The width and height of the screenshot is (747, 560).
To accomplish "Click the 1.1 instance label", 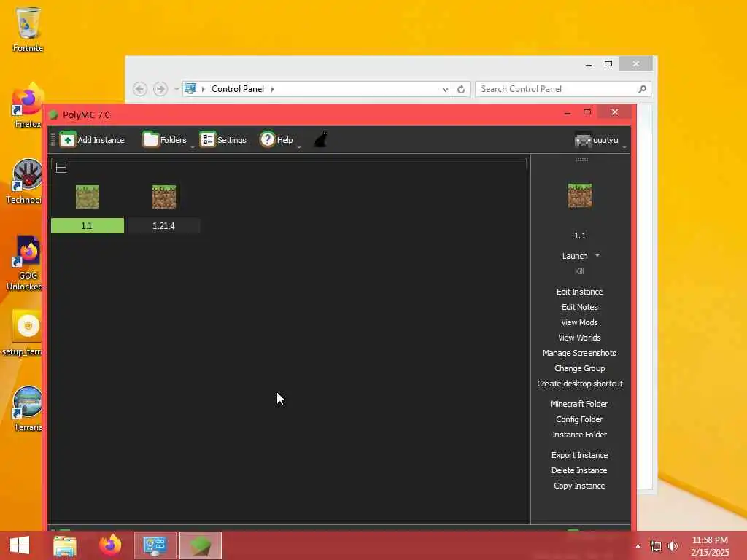I will click(x=88, y=226).
